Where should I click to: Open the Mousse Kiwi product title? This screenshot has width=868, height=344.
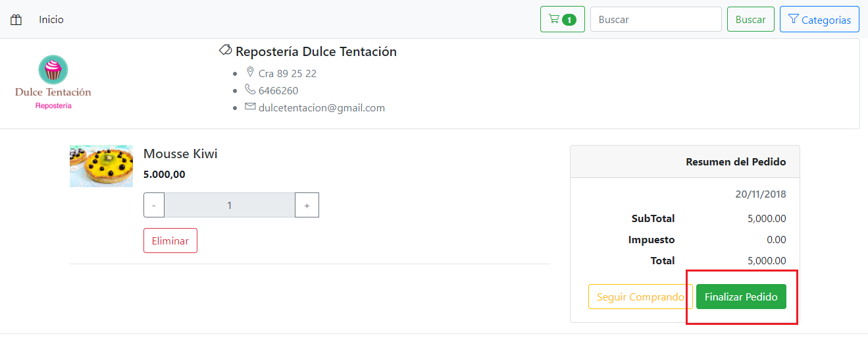180,154
